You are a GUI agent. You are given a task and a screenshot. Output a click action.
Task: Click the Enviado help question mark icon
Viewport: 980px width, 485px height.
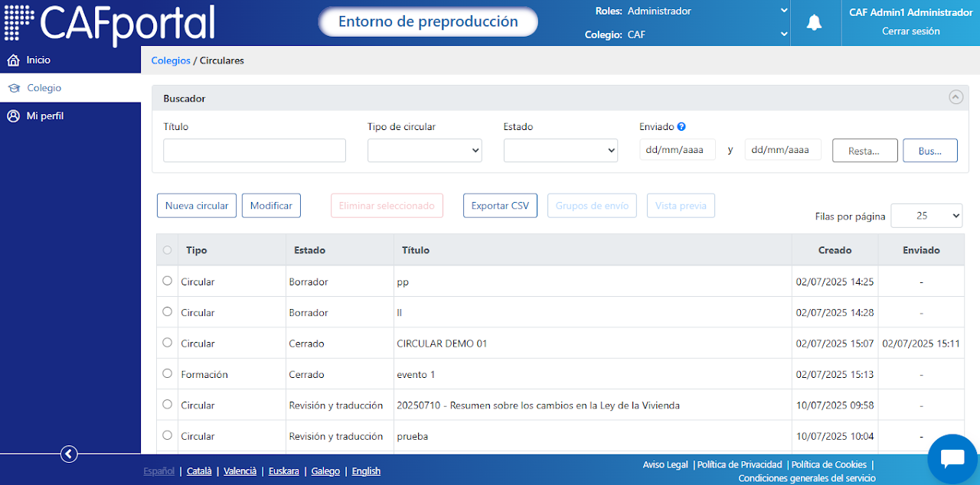coord(681,127)
